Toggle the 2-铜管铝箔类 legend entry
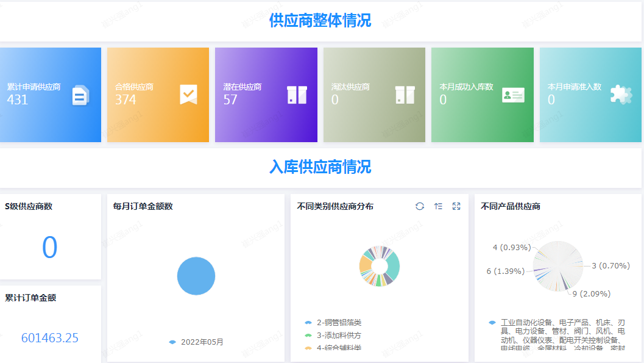644x363 pixels. (x=333, y=323)
